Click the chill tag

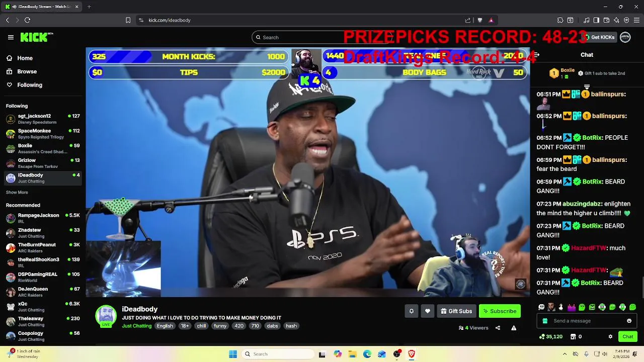tap(201, 326)
